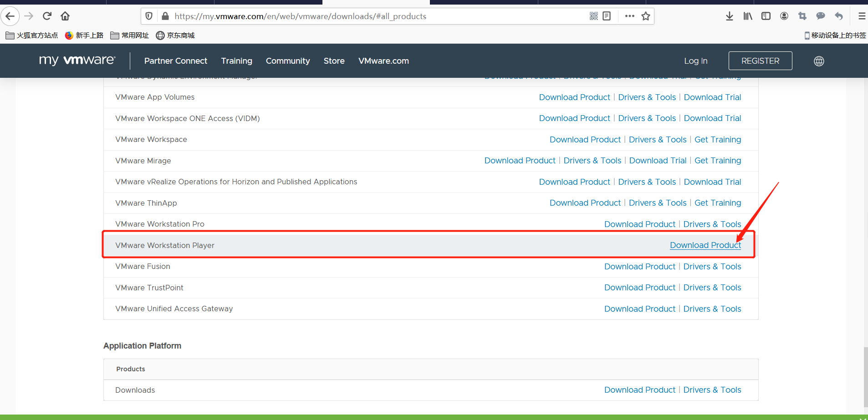
Task: Click the my VMware logo
Action: (x=77, y=61)
